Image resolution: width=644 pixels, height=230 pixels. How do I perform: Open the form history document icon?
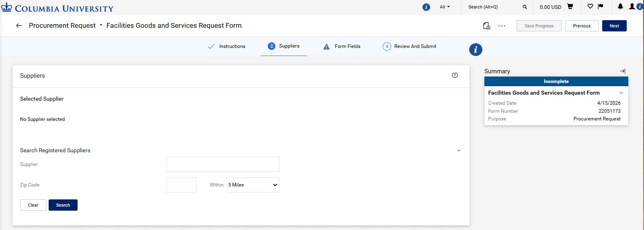486,26
